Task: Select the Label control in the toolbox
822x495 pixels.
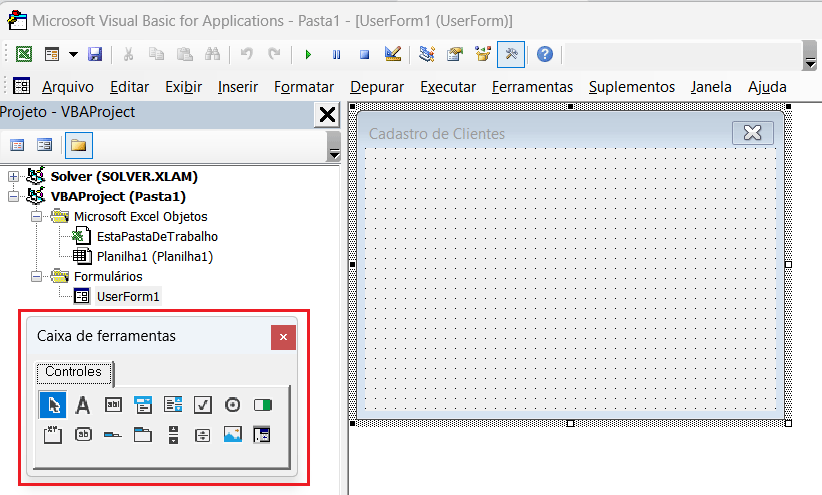Action: pyautogui.click(x=83, y=405)
